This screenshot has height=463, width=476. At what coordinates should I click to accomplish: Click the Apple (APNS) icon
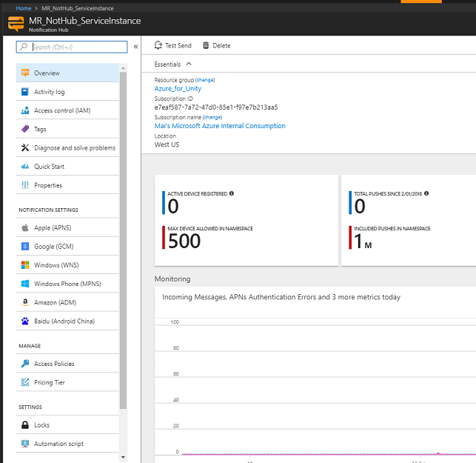25,228
